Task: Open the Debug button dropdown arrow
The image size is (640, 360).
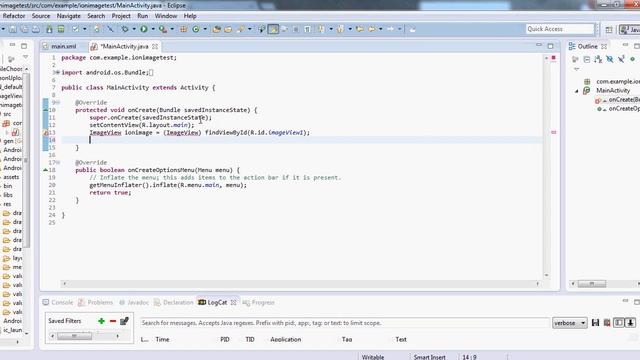Action: pos(134,29)
